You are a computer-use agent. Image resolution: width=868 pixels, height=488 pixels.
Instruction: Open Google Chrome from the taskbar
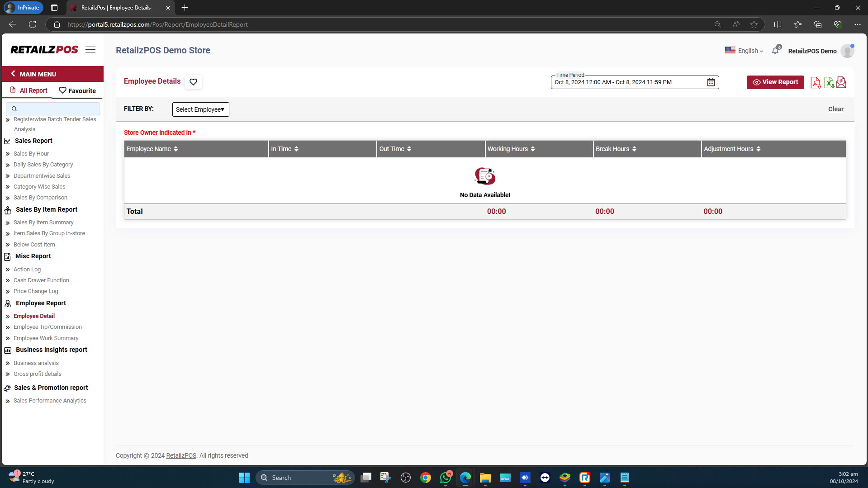[425, 478]
